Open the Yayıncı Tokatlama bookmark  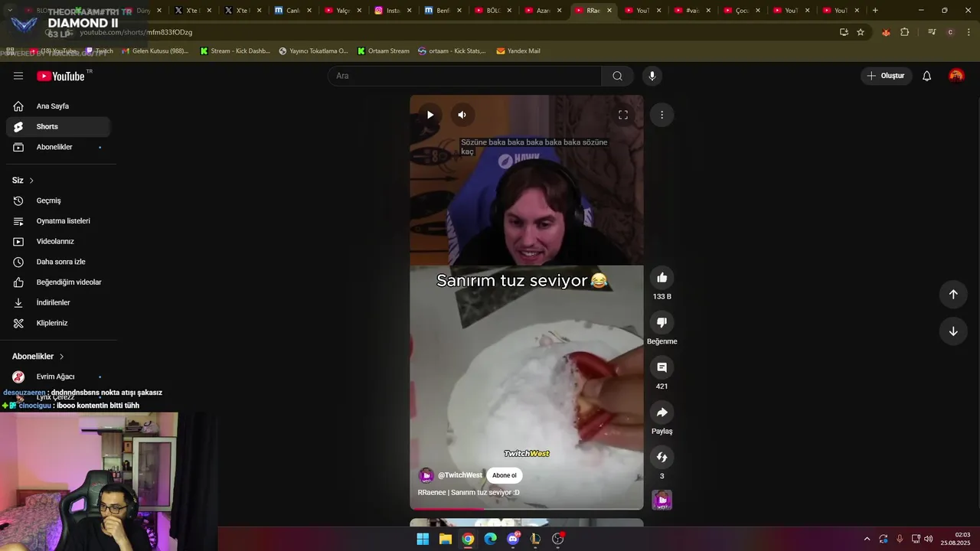[313, 51]
